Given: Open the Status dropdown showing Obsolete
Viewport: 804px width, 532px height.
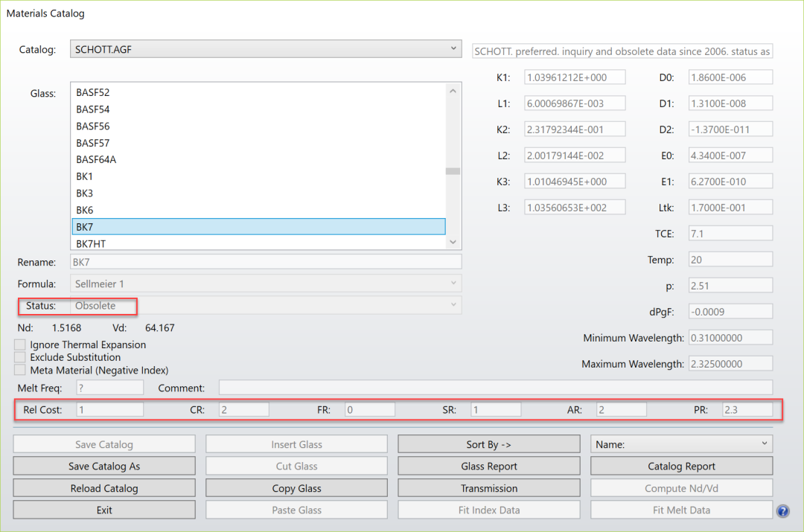Looking at the screenshot, I should [454, 305].
